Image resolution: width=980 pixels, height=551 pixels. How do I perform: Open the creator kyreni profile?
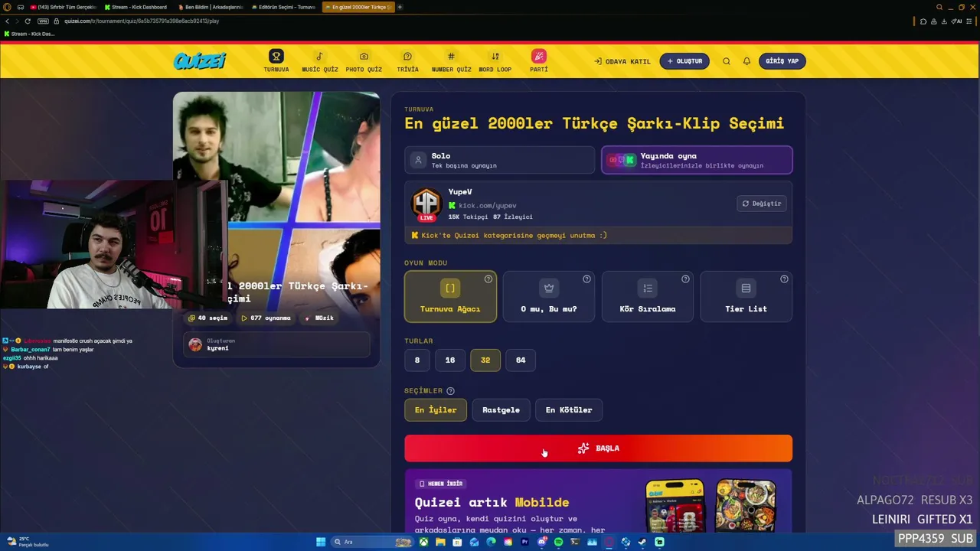[x=276, y=345]
